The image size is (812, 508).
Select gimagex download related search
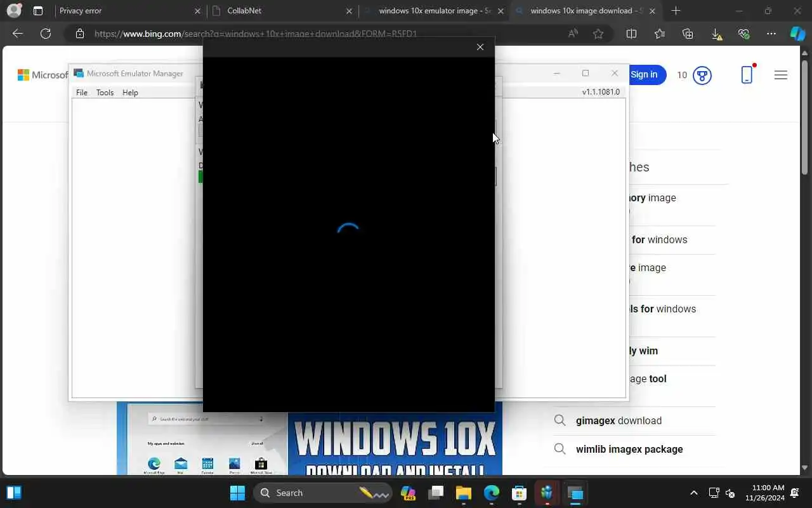pyautogui.click(x=619, y=420)
